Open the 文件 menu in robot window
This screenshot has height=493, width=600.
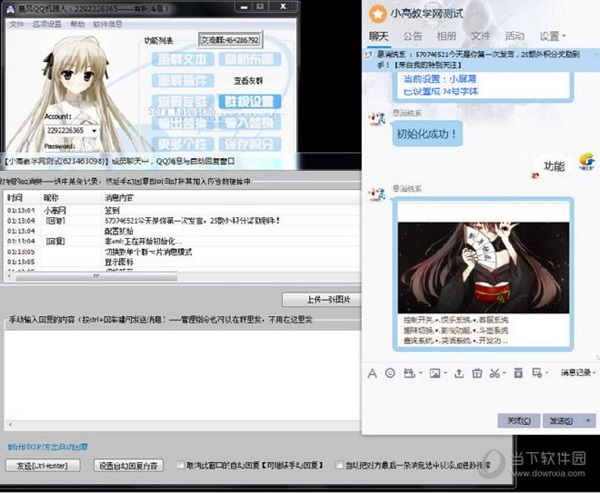tap(16, 24)
